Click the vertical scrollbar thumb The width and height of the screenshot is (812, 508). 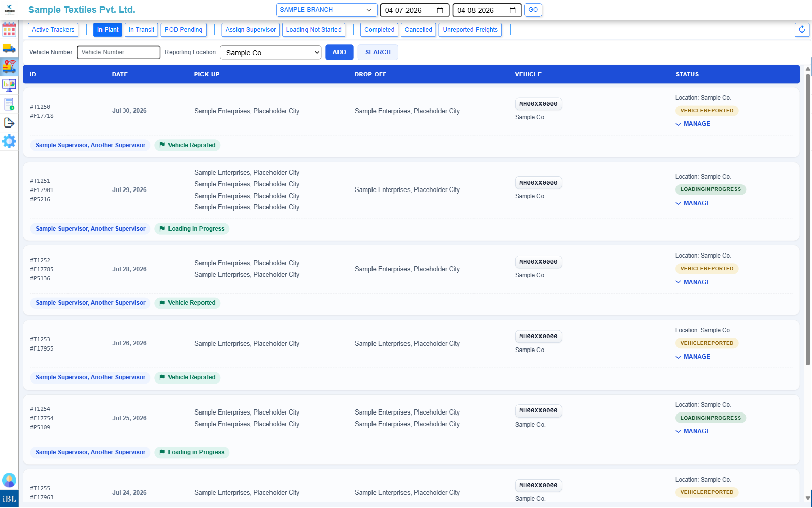click(x=808, y=219)
